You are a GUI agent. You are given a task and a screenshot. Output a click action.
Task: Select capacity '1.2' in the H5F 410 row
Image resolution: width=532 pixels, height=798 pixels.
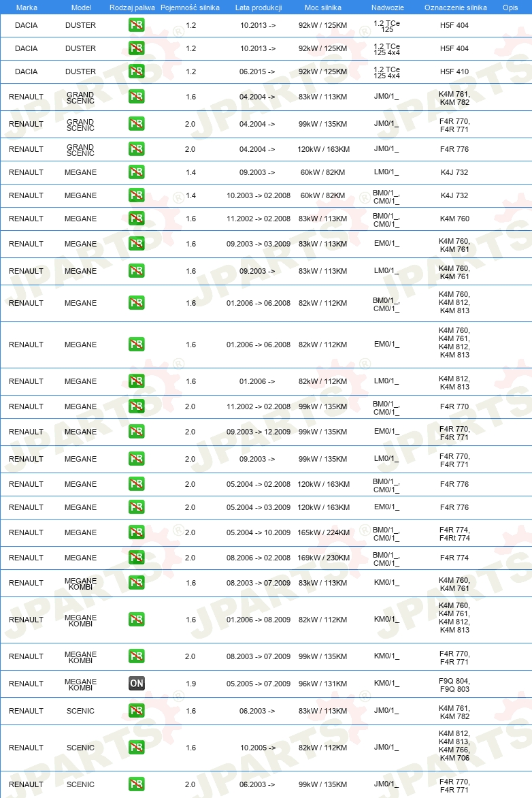point(190,71)
